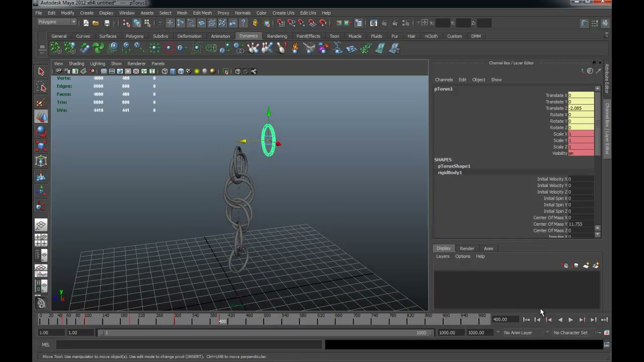644x362 pixels.
Task: Click the bowling pins rigid body shelf icon
Action: [x=253, y=48]
